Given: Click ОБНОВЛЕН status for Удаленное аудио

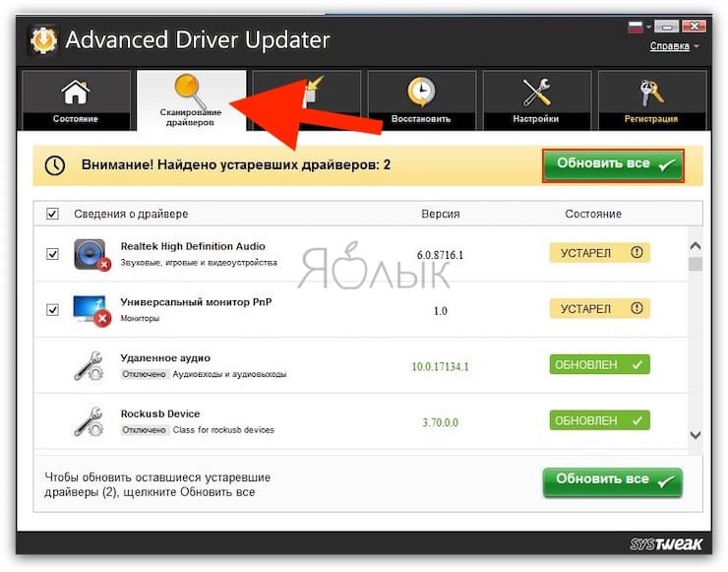Looking at the screenshot, I should 600,364.
